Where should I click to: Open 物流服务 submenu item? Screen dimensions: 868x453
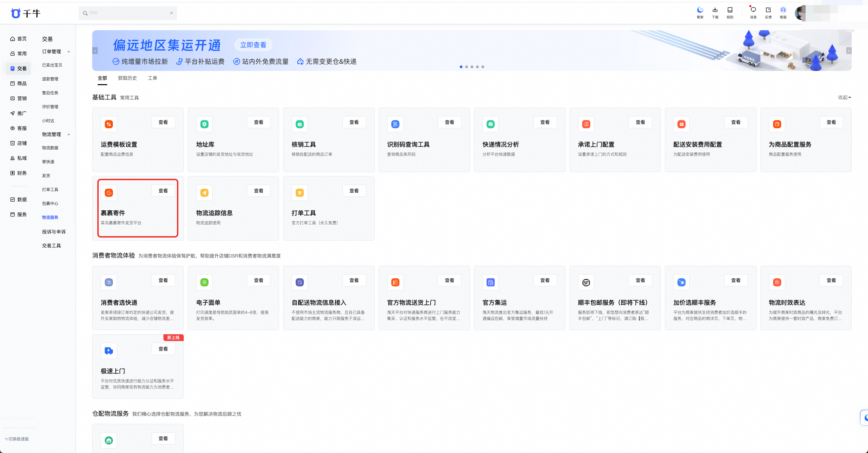[50, 217]
